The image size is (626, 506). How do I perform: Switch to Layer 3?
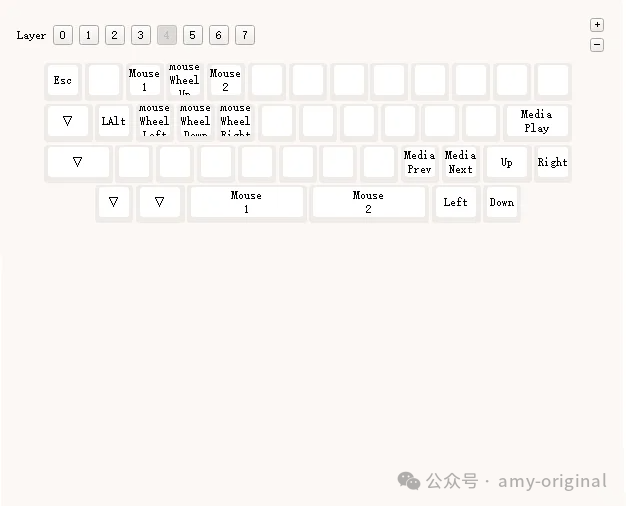pos(141,35)
